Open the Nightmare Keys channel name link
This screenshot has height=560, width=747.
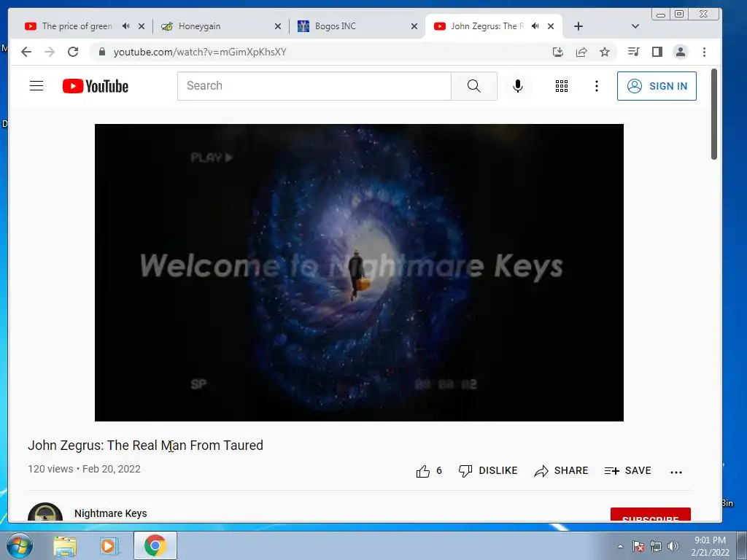pyautogui.click(x=111, y=513)
